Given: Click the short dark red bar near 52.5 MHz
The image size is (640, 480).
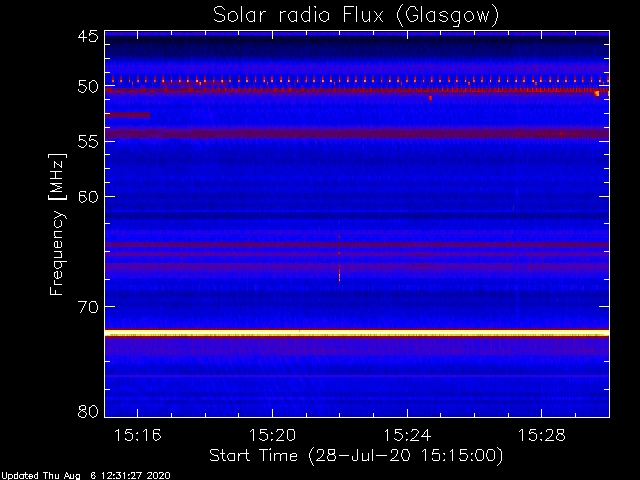Looking at the screenshot, I should (x=127, y=115).
